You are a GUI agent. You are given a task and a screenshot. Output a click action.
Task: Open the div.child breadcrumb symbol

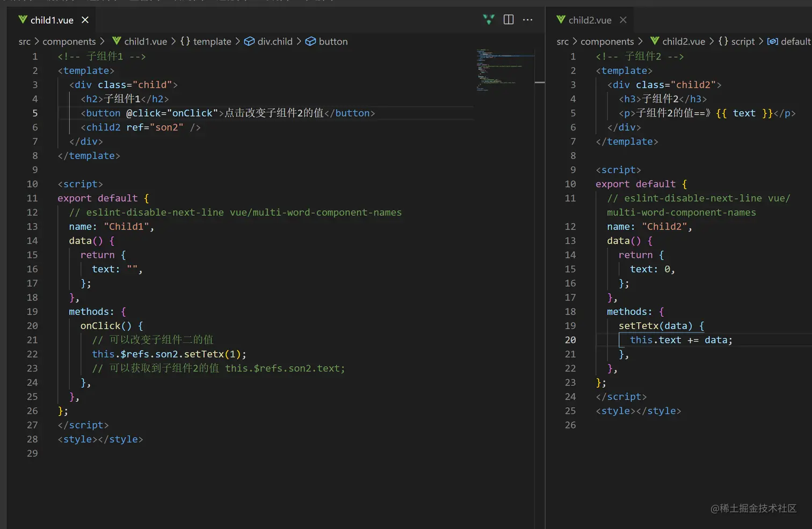[x=269, y=41]
